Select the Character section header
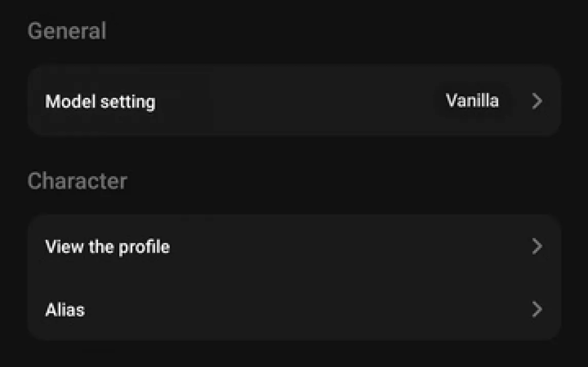 77,181
